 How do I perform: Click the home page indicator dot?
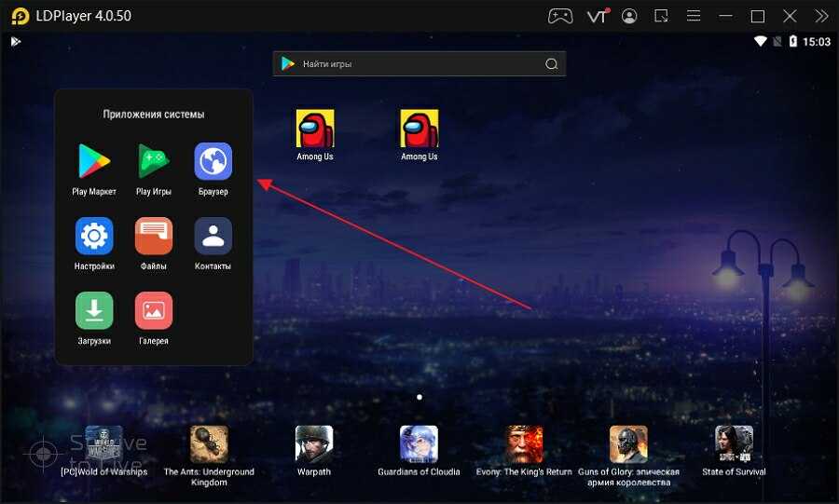419,397
